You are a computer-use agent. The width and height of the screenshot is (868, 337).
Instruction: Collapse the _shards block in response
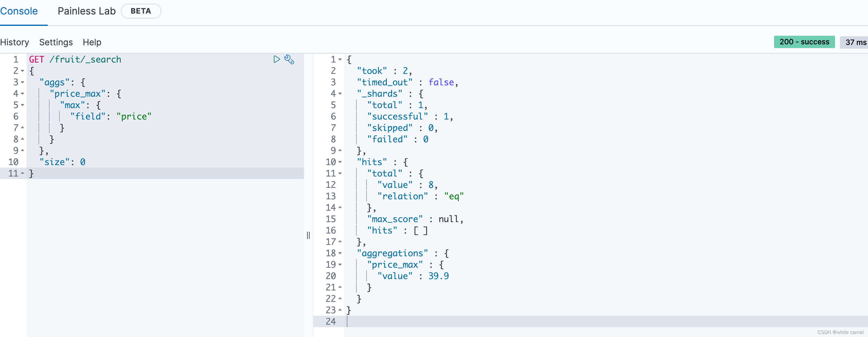[340, 94]
